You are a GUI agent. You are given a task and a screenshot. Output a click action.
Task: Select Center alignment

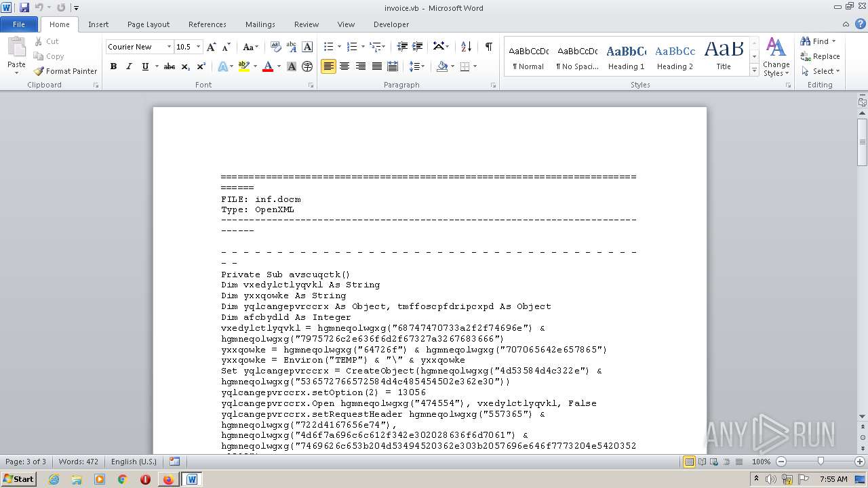click(344, 66)
